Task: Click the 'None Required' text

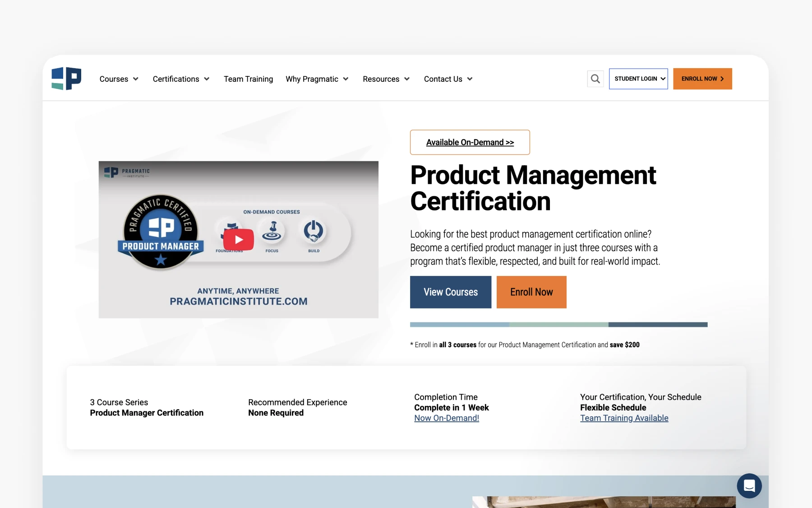Action: pos(276,413)
